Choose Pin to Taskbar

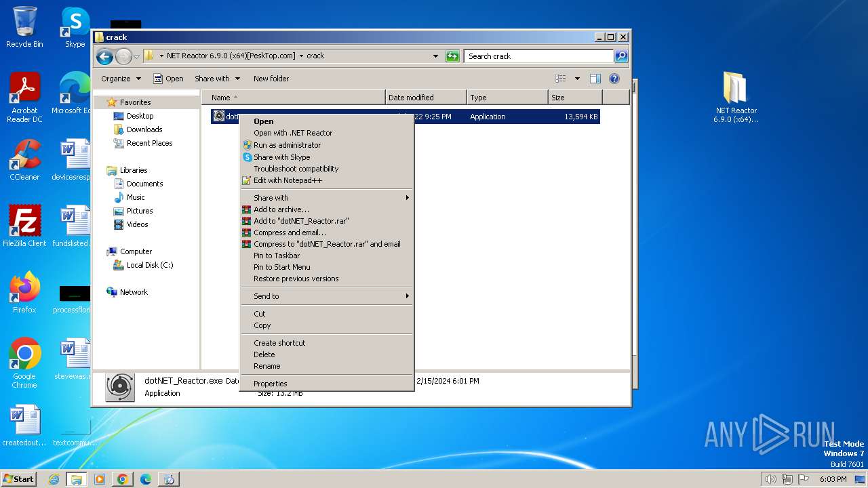click(327, 256)
